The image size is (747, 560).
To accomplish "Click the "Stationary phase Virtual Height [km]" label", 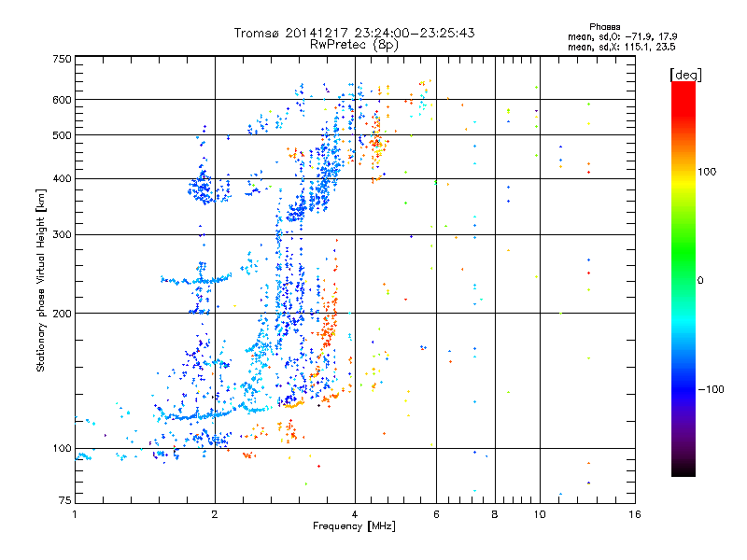I will coord(41,280).
